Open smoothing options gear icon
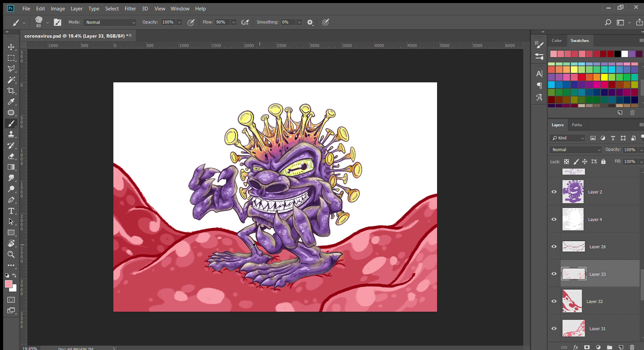Viewport: 644px width, 350px height. (x=310, y=22)
